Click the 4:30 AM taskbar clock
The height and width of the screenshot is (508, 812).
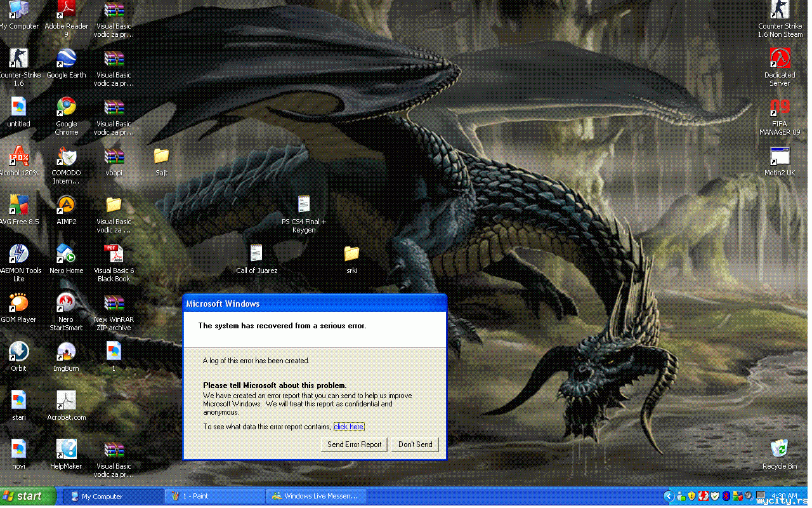785,496
